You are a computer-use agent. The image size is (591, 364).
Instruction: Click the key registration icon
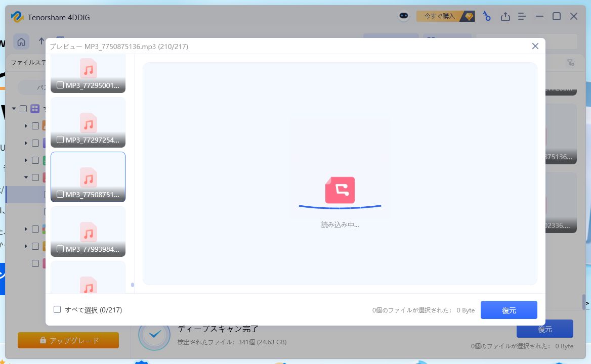click(487, 16)
